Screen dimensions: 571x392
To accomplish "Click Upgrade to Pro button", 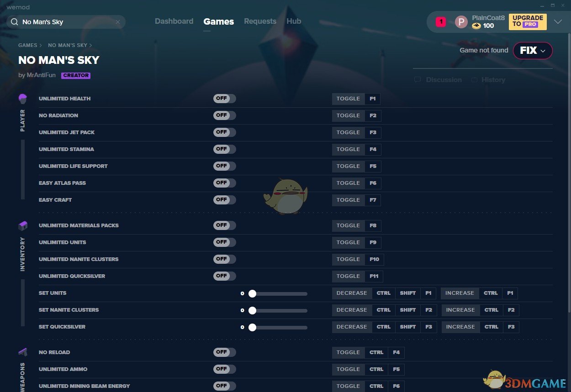I will pyautogui.click(x=528, y=21).
